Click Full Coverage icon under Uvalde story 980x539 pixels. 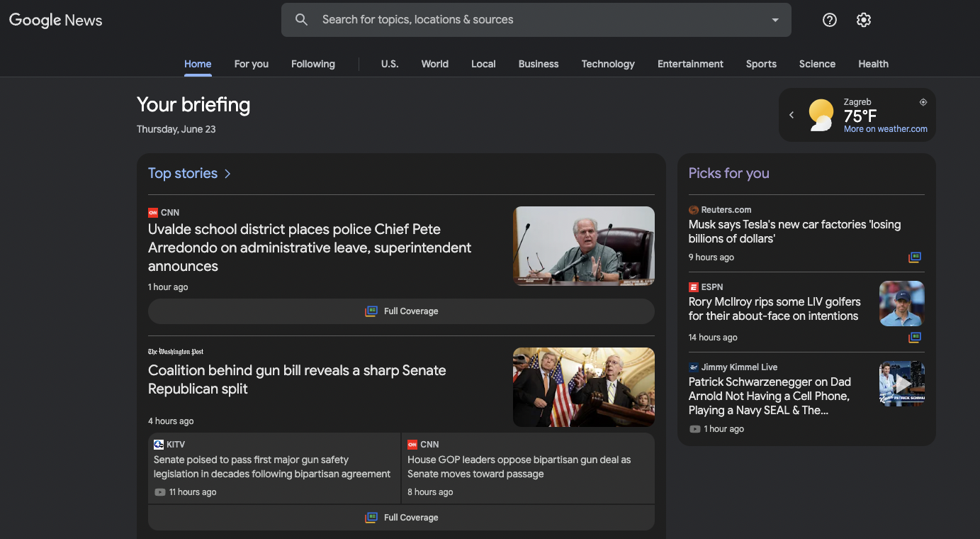click(x=371, y=311)
